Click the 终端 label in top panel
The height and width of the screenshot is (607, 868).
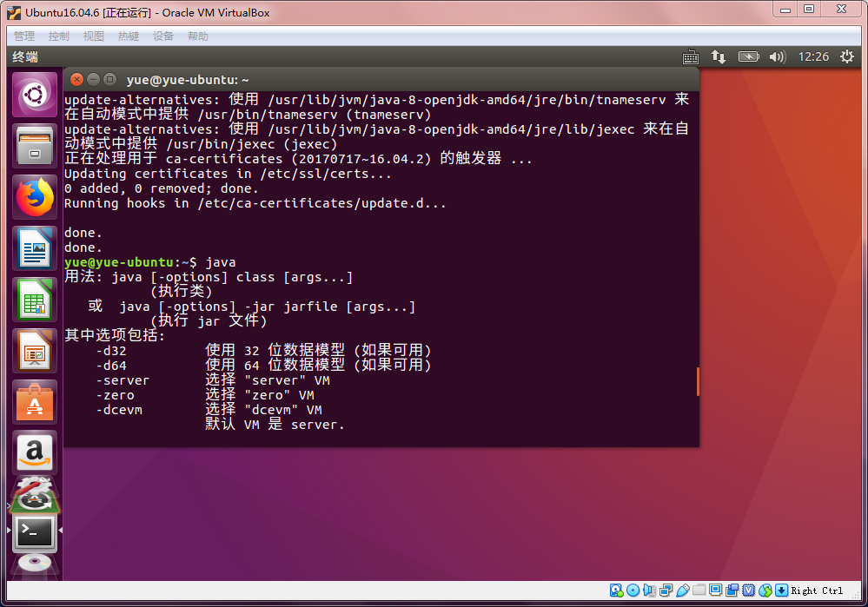pyautogui.click(x=25, y=57)
